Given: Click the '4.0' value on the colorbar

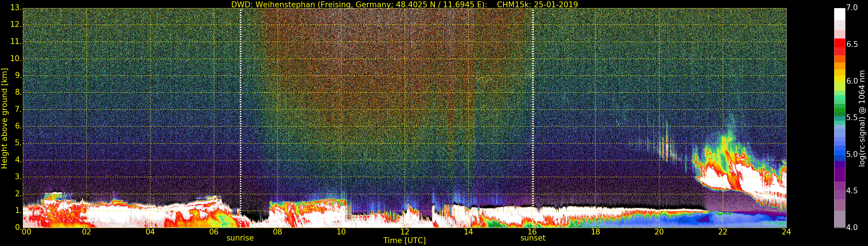Looking at the screenshot, I should (852, 227).
